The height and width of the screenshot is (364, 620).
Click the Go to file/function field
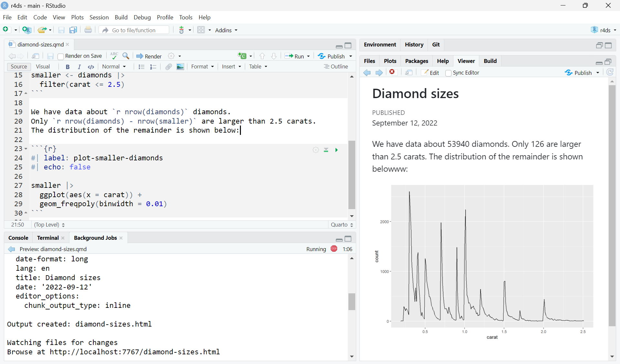tap(134, 30)
